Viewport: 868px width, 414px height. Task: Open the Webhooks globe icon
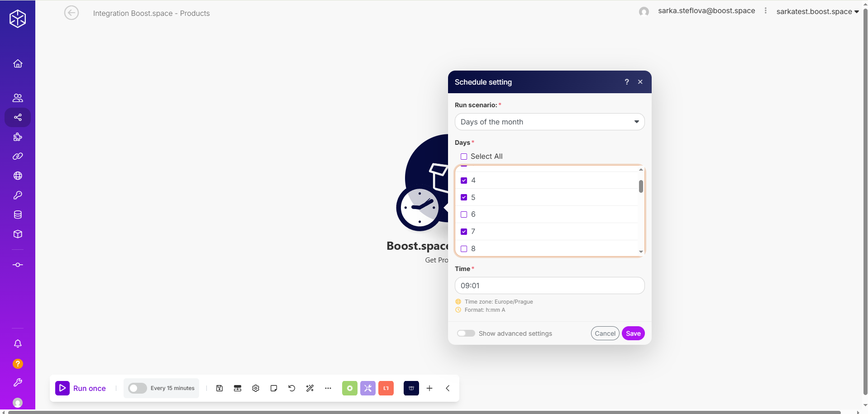18,176
